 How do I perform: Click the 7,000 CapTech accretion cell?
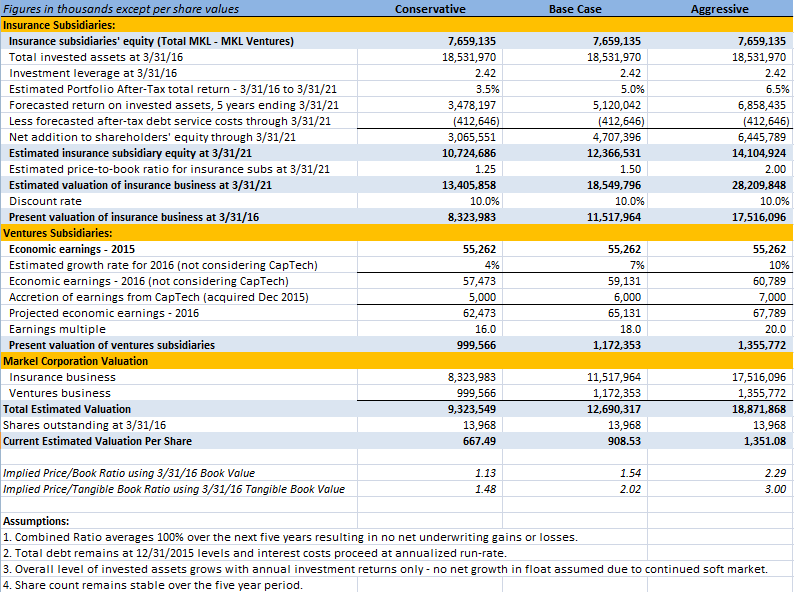773,297
